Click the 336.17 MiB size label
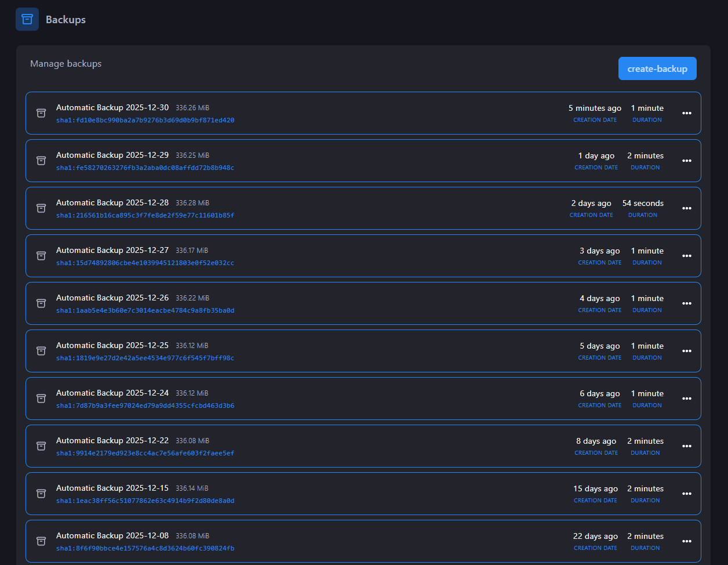The height and width of the screenshot is (565, 728). [x=192, y=251]
